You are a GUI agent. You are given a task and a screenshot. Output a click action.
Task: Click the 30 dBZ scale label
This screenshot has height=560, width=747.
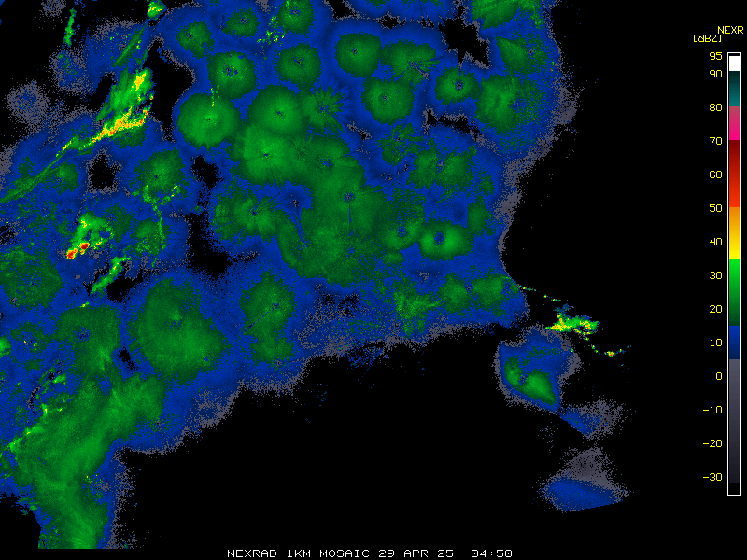tap(715, 275)
